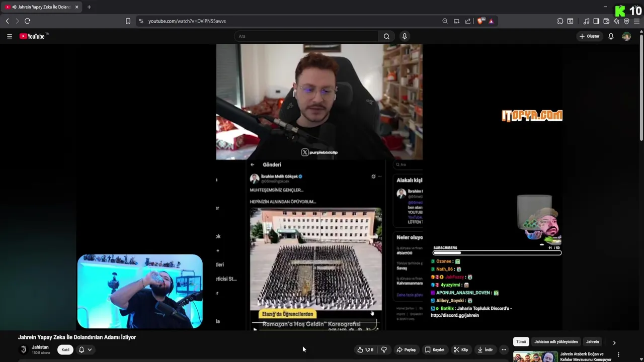Open the Jahistan channel name link
The image size is (644, 362).
[40, 347]
